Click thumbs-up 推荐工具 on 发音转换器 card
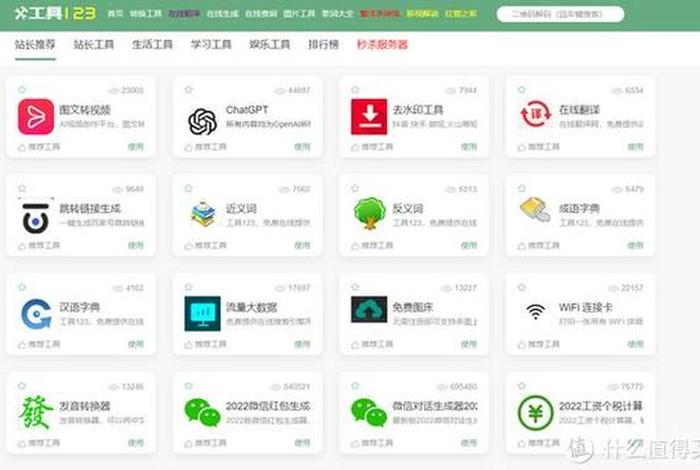700x470 pixels. 39,443
